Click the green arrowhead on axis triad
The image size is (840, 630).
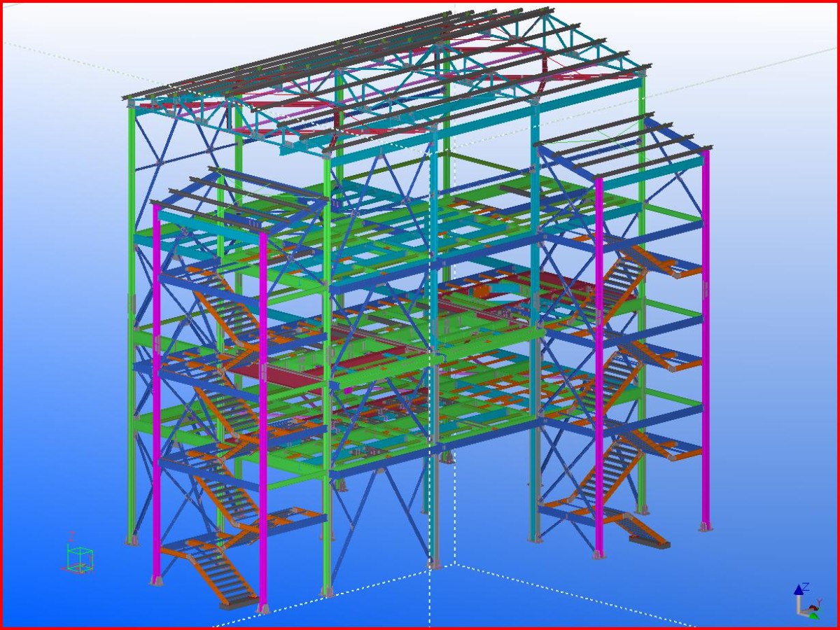click(813, 615)
